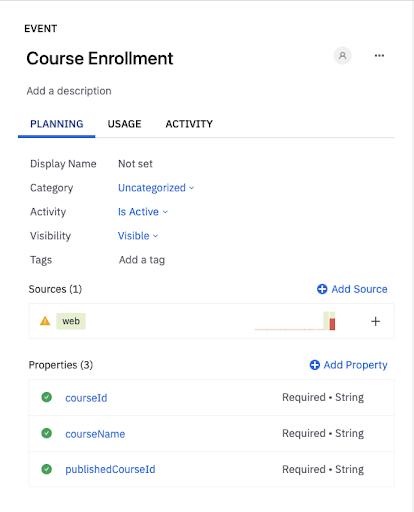Switch to the Usage tab
The width and height of the screenshot is (414, 512).
coord(124,124)
